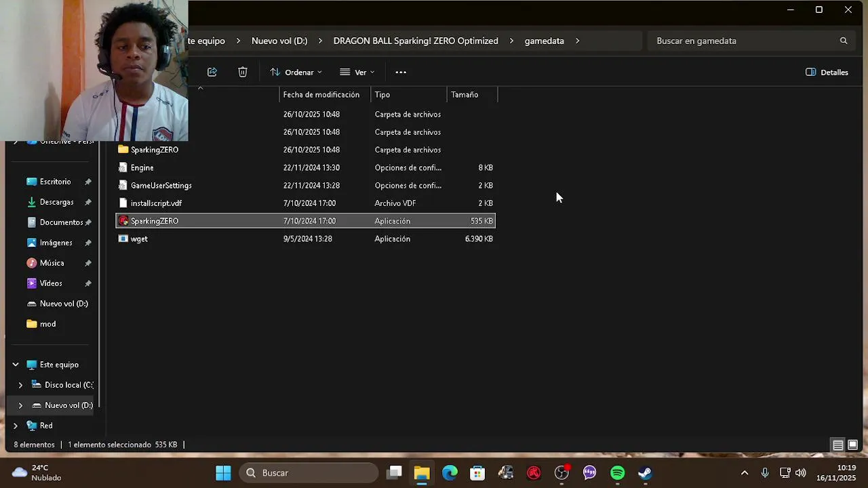Image resolution: width=868 pixels, height=488 pixels.
Task: Click chevron after gamedata in address bar
Action: point(578,41)
